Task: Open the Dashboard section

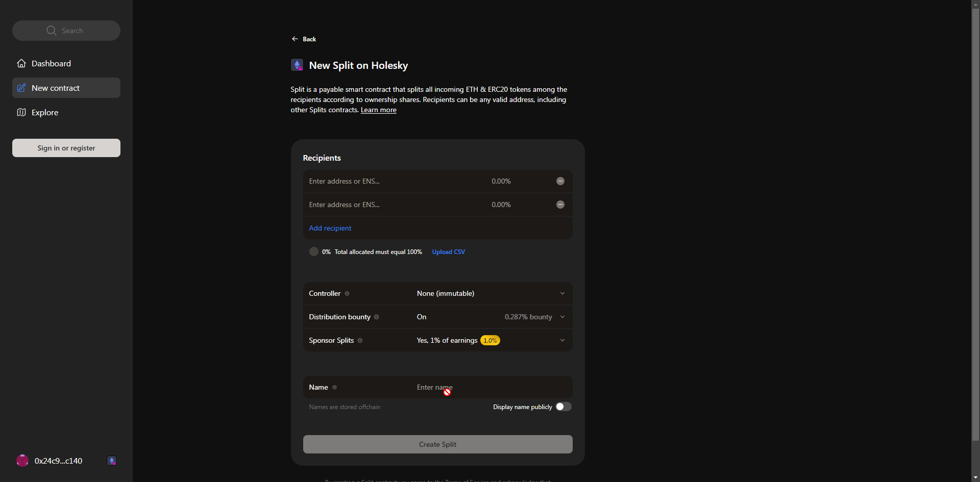Action: click(51, 63)
